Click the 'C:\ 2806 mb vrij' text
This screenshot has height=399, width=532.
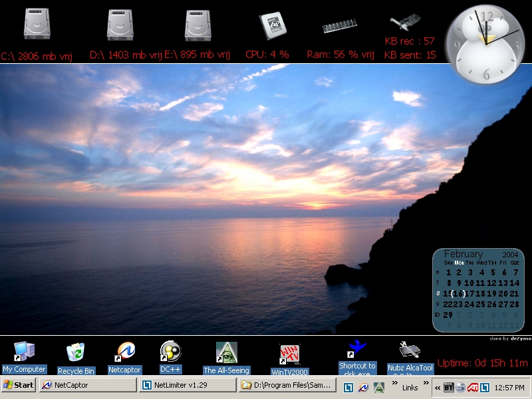coord(37,57)
